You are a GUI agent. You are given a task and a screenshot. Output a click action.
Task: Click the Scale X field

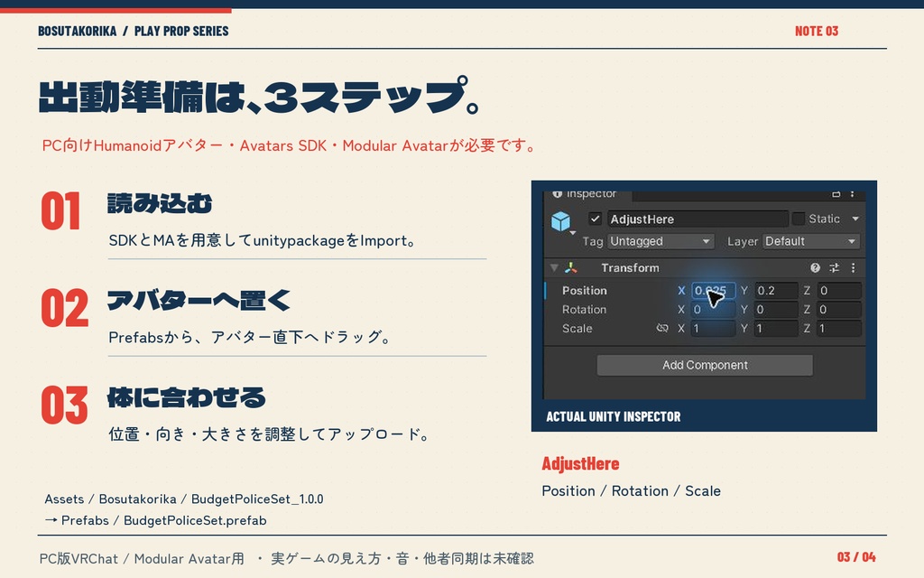[713, 329]
